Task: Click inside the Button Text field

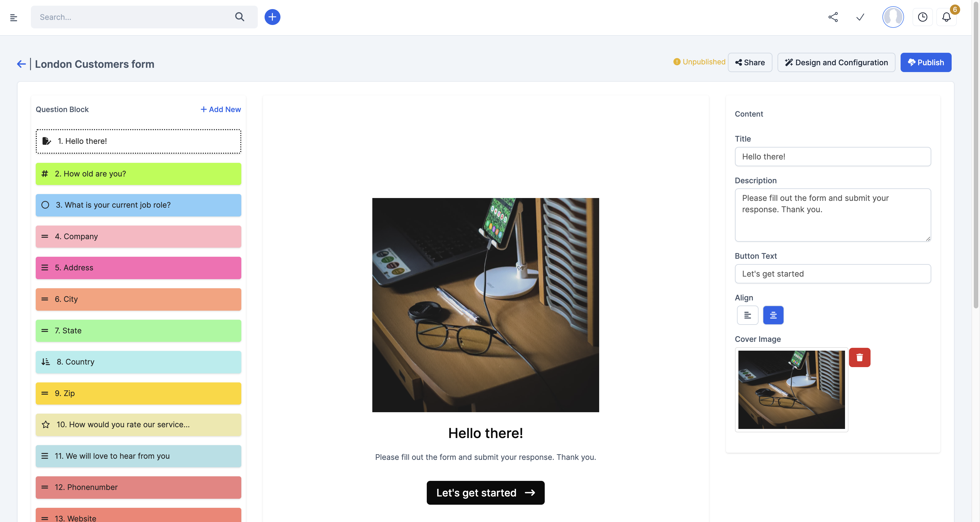Action: tap(833, 273)
